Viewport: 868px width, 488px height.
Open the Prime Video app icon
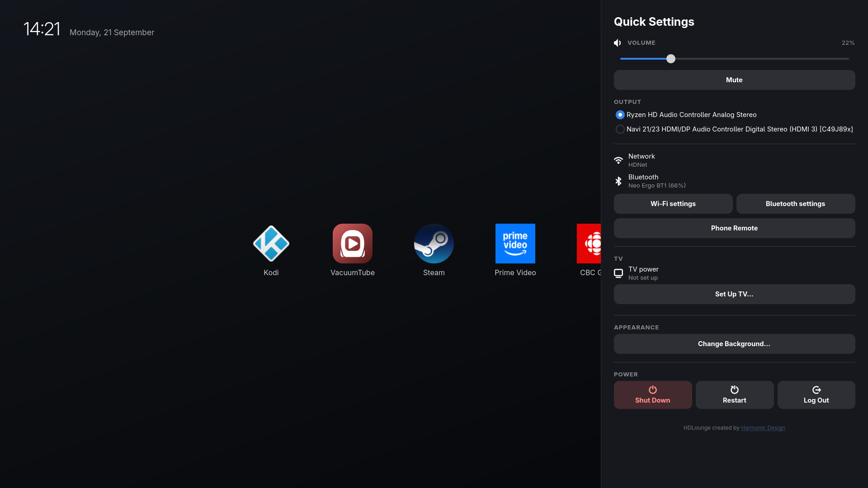coord(515,244)
